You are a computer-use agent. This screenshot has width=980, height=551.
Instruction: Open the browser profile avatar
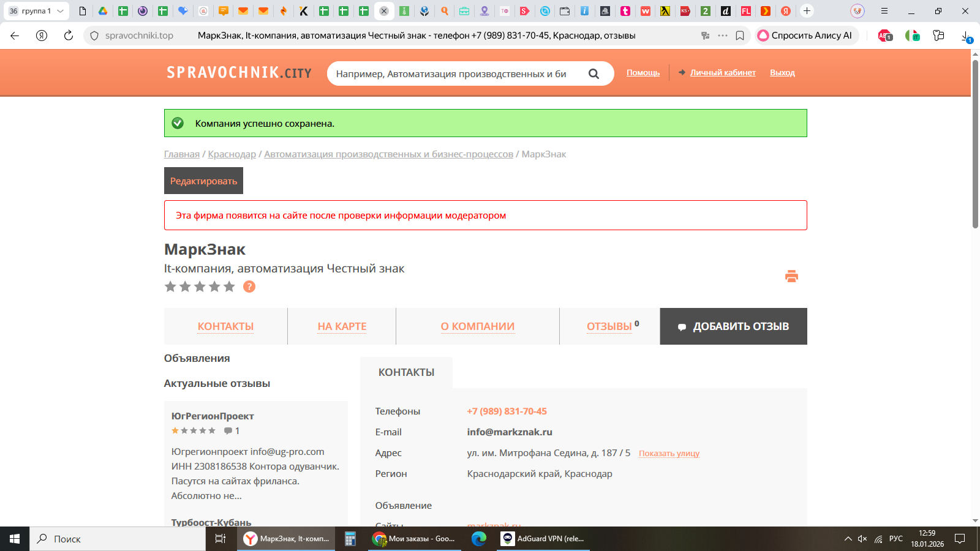(x=858, y=11)
